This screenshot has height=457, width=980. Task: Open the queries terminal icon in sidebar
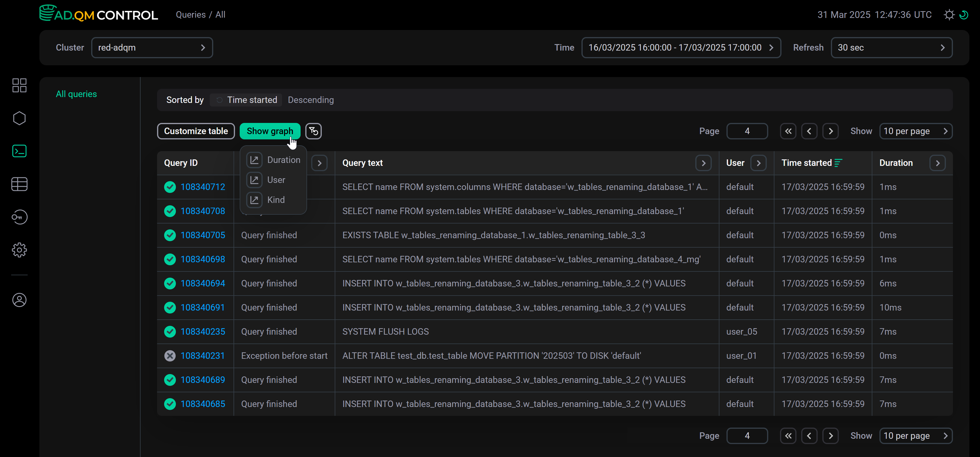pos(19,151)
